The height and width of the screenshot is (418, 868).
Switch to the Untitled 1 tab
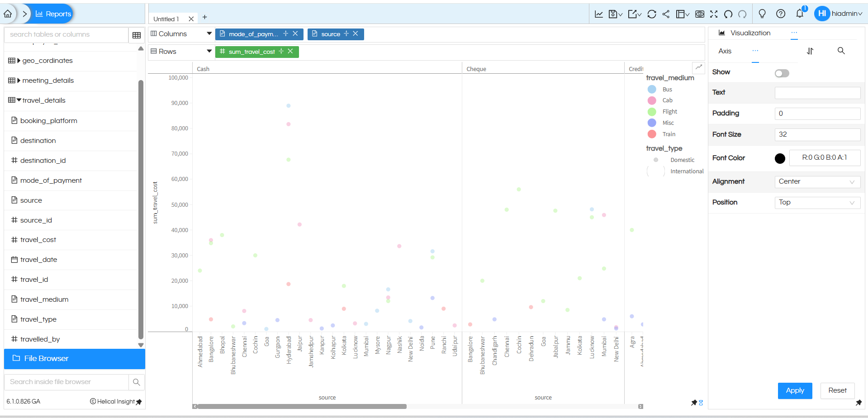166,19
